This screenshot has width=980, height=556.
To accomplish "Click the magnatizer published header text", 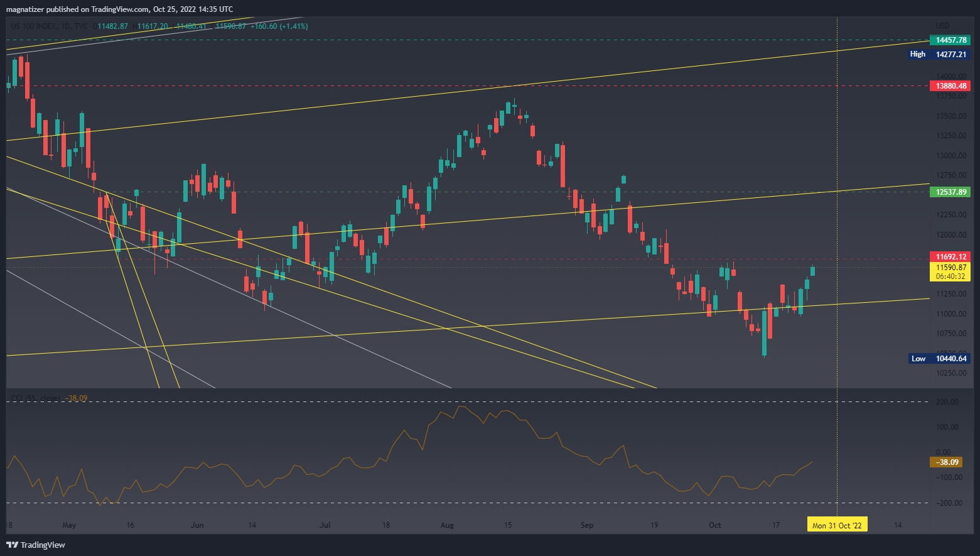I will tap(119, 9).
